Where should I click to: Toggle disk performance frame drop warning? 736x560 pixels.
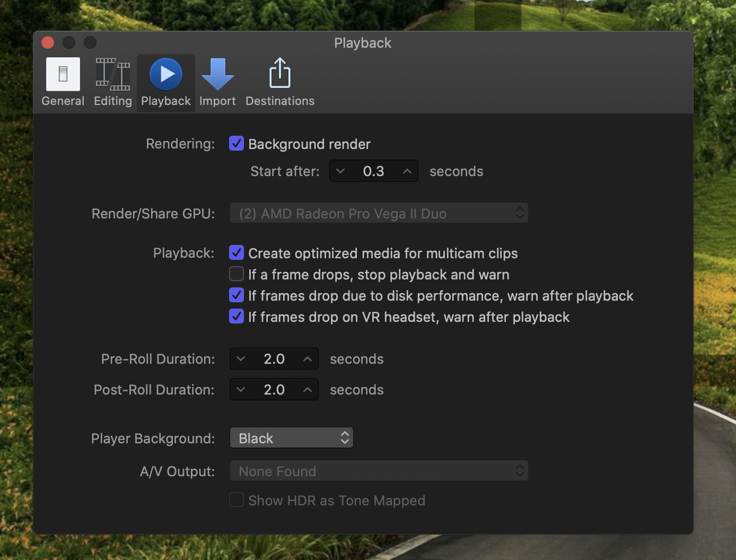coord(236,295)
